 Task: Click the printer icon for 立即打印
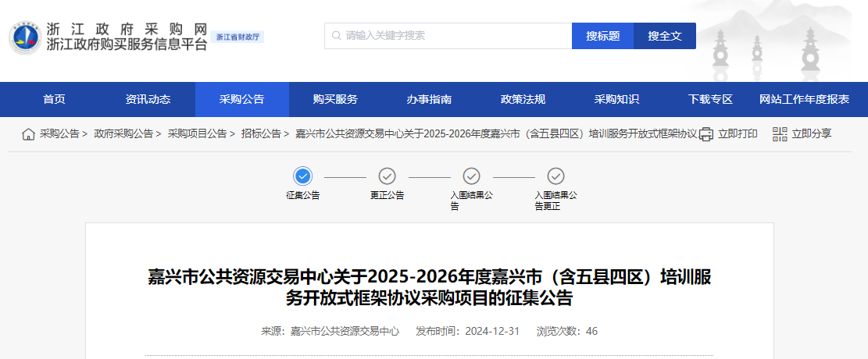(x=706, y=134)
